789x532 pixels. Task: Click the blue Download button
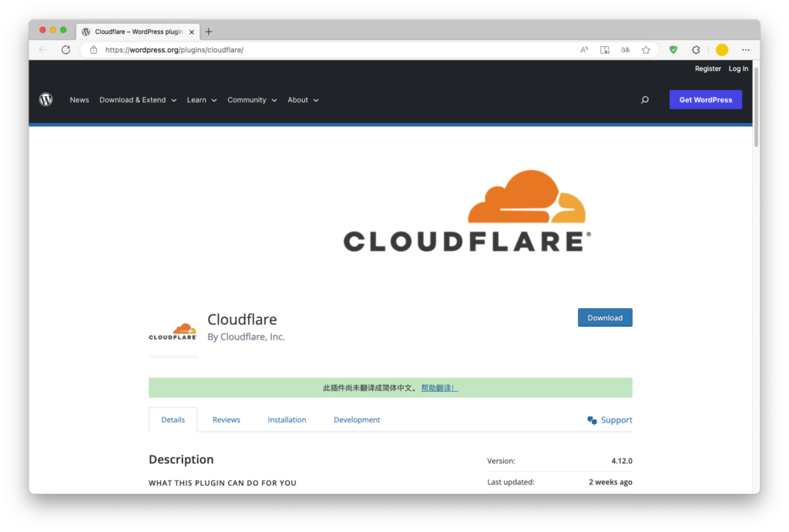(x=605, y=318)
